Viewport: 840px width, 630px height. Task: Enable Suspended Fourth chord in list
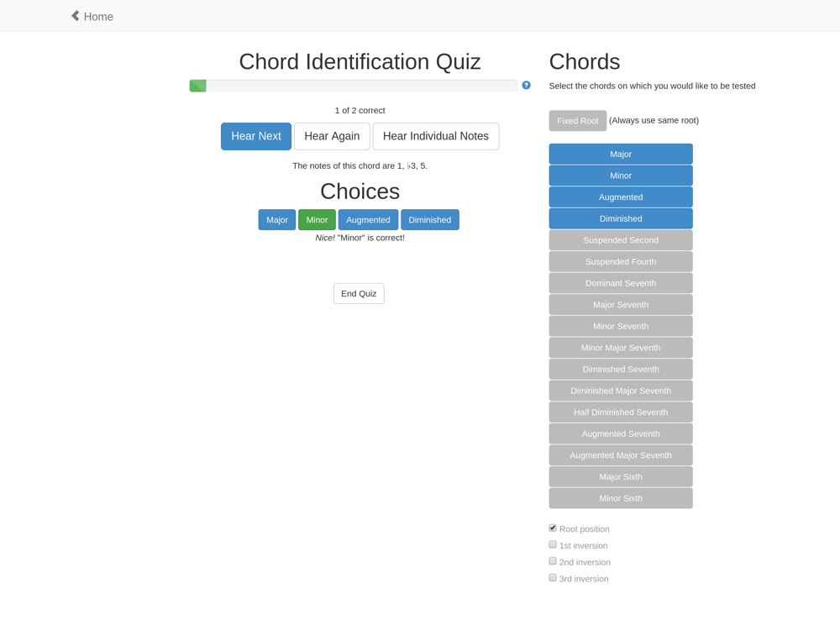pos(621,262)
